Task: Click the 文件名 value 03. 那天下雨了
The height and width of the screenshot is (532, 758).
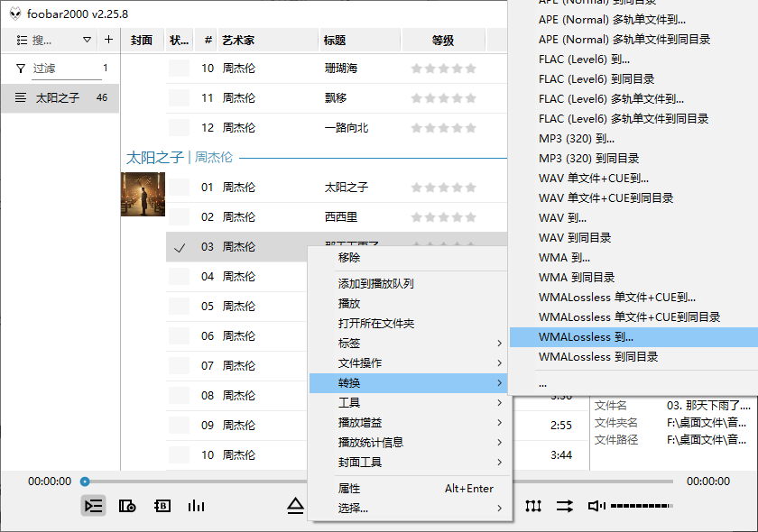Action: click(x=708, y=406)
